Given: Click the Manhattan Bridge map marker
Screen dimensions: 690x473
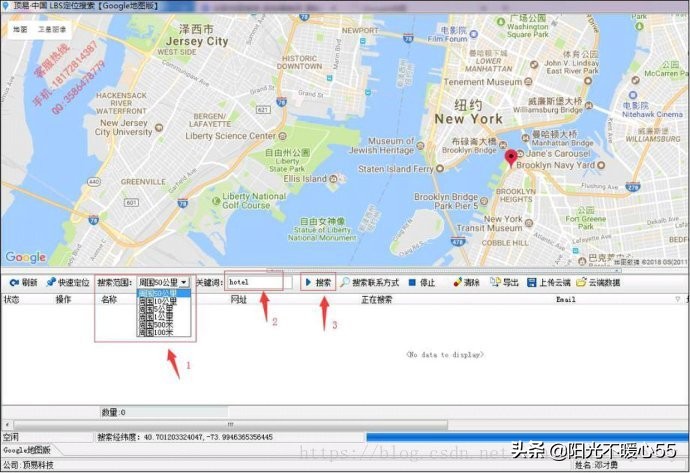Looking at the screenshot, I should click(525, 138).
